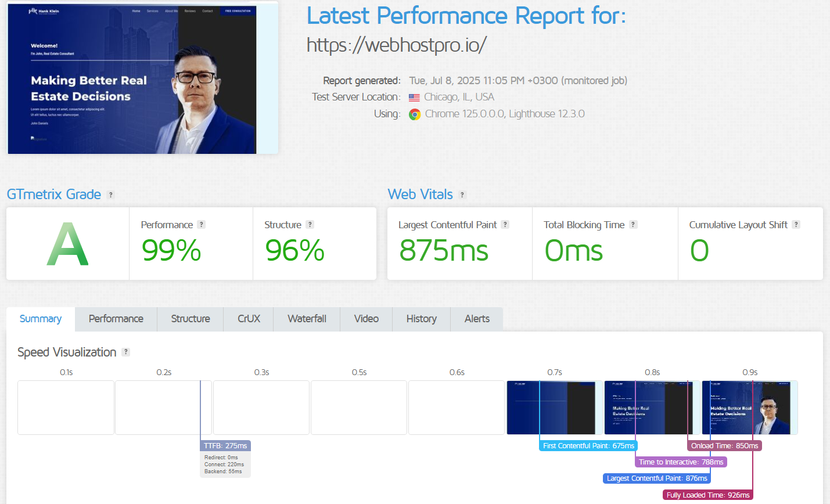Click the GTmetrix Grade help question mark
Screen dimensions: 830x504
point(111,195)
